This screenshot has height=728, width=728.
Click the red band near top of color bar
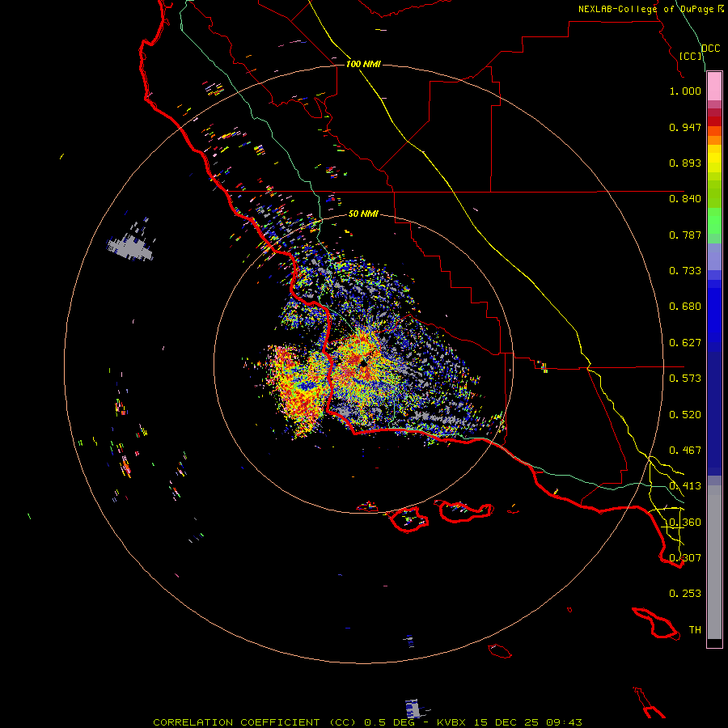point(714,121)
